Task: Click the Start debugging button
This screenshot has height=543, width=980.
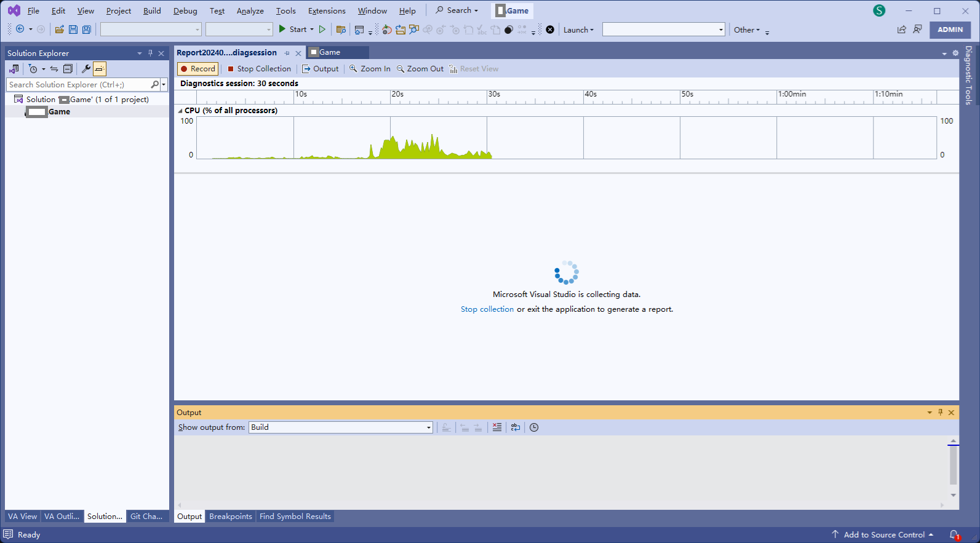Action: (x=292, y=29)
